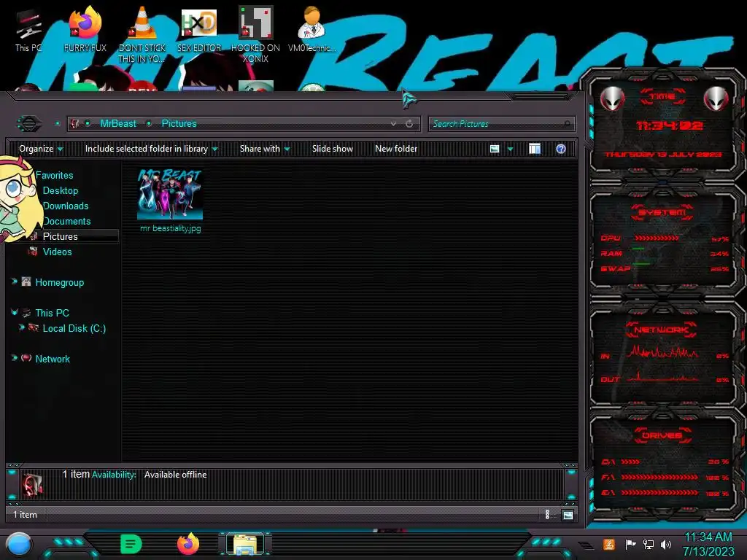Go to Documents in Favorites
This screenshot has width=747, height=560.
[66, 221]
